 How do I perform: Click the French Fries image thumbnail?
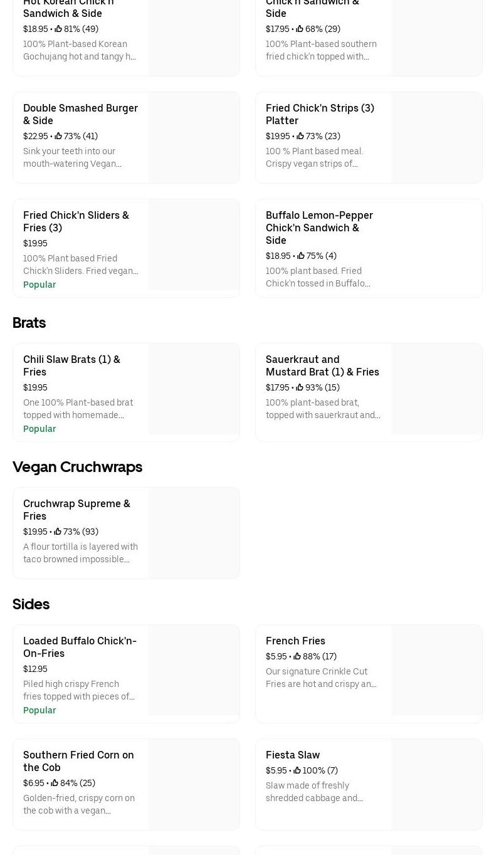pos(437,671)
